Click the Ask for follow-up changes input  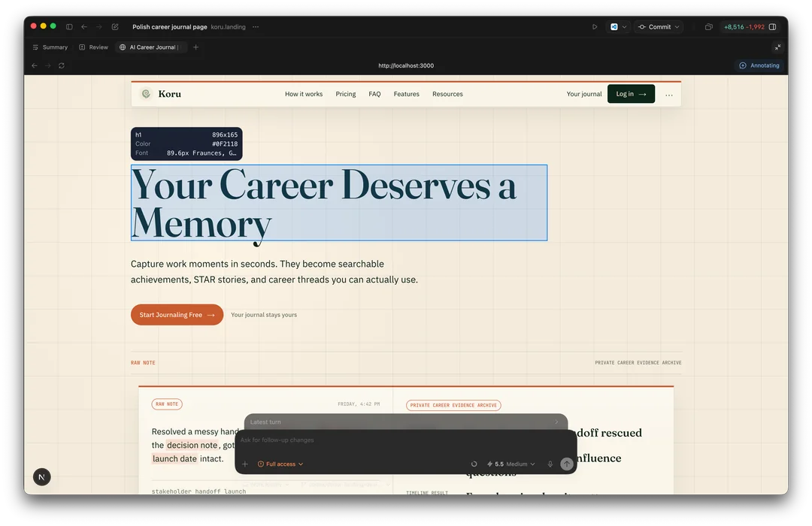[406, 440]
